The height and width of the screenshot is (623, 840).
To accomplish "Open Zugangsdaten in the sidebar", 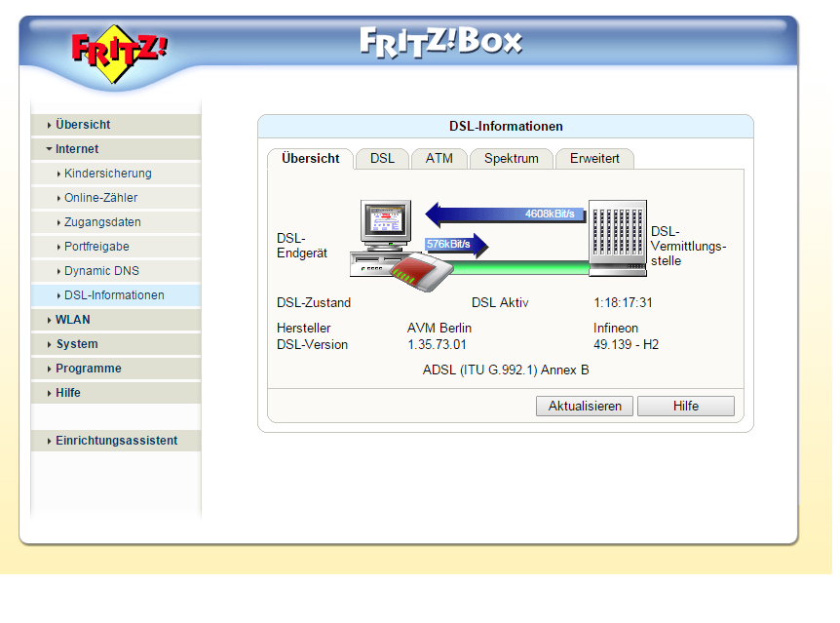I will pos(116,222).
